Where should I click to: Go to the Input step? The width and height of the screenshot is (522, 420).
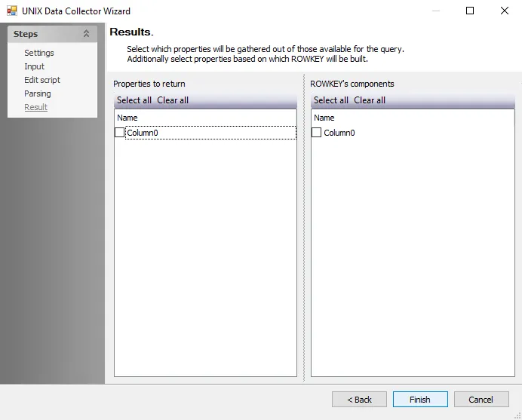point(34,66)
